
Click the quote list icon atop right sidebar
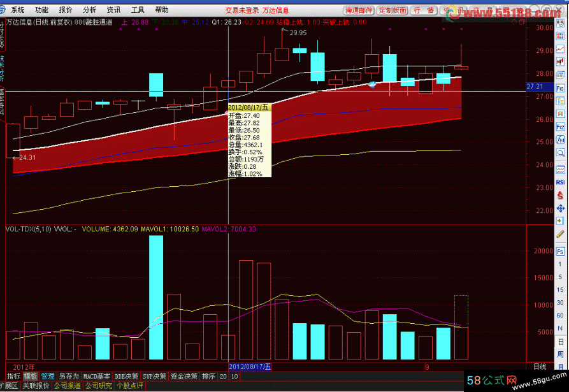pyautogui.click(x=560, y=23)
